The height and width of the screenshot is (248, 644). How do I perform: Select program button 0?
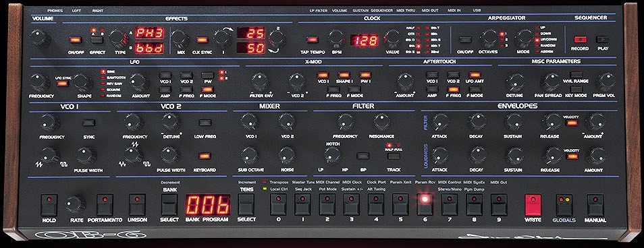click(278, 205)
